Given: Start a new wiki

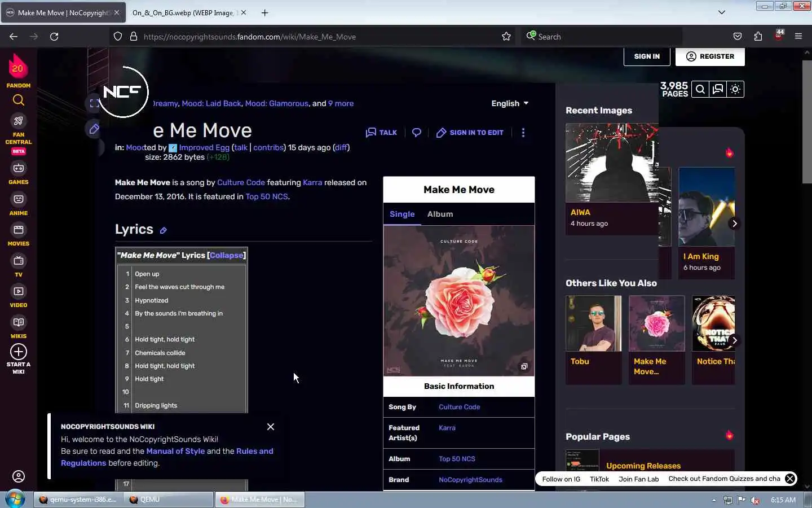Looking at the screenshot, I should 19,359.
